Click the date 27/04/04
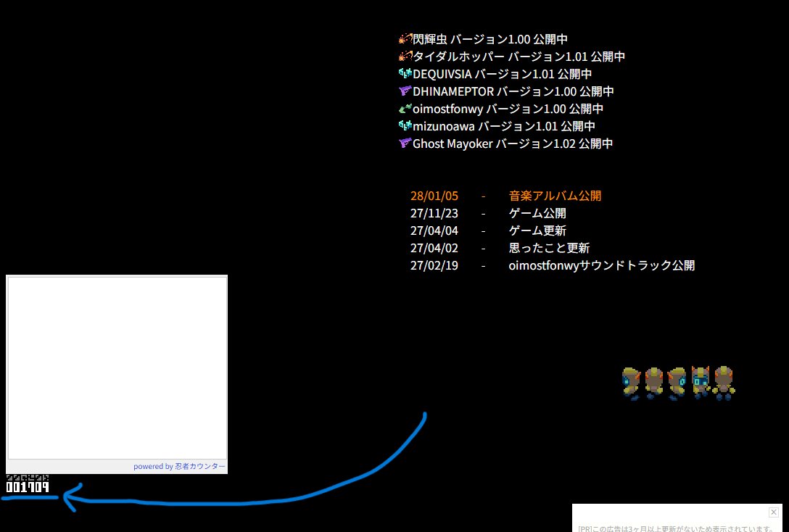The image size is (789, 532). point(434,230)
